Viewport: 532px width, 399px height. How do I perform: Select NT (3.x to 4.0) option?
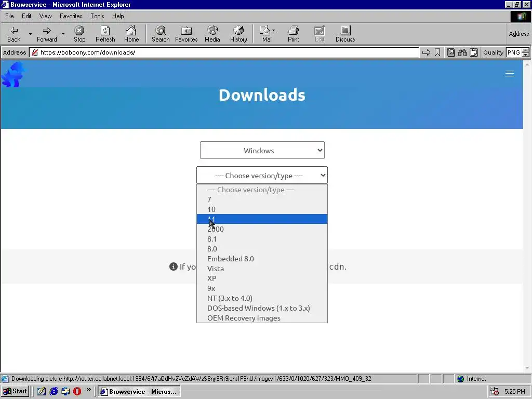tap(262, 298)
